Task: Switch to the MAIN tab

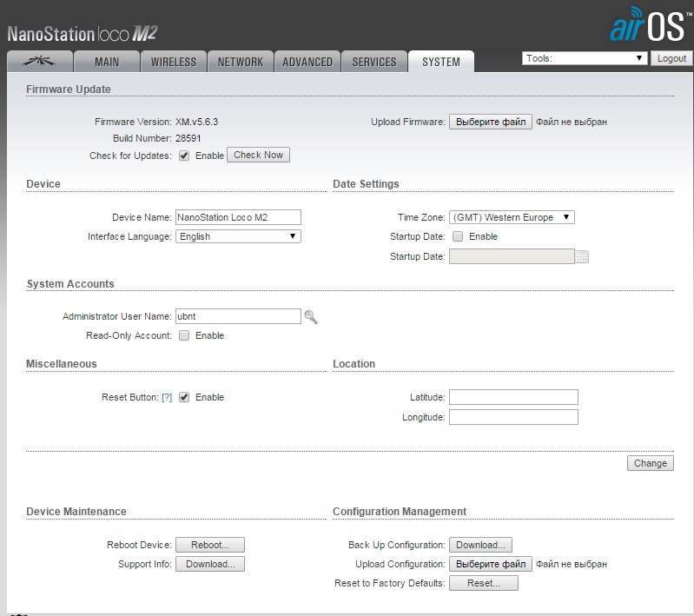Action: click(x=107, y=62)
